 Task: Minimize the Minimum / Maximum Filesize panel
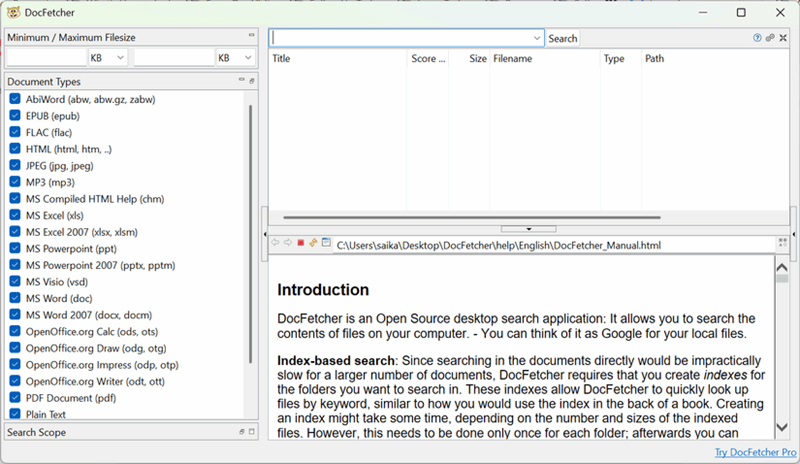tap(252, 35)
